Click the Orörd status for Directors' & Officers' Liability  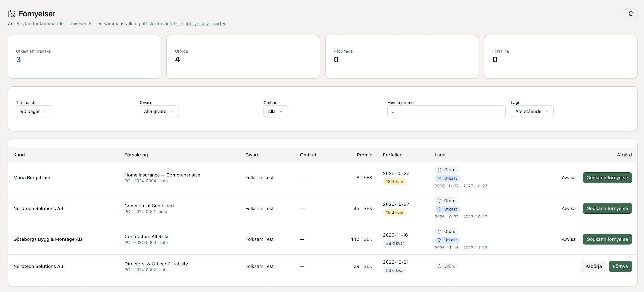(x=446, y=266)
